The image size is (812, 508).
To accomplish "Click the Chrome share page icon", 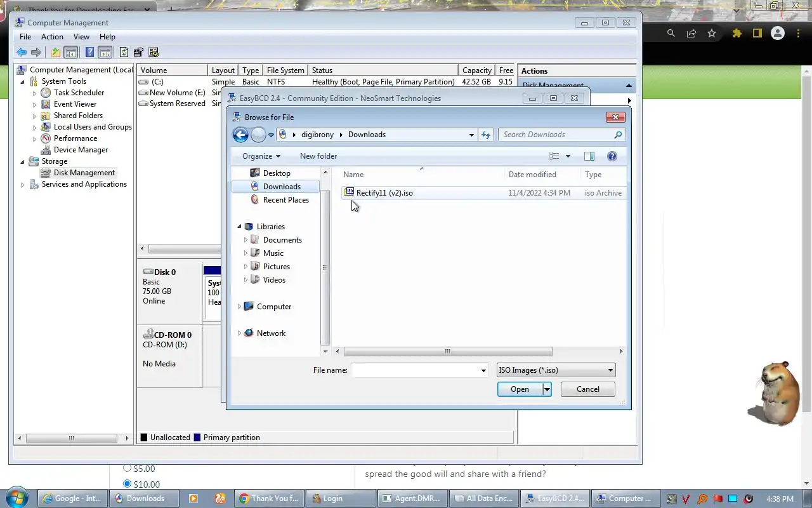I will (x=691, y=34).
